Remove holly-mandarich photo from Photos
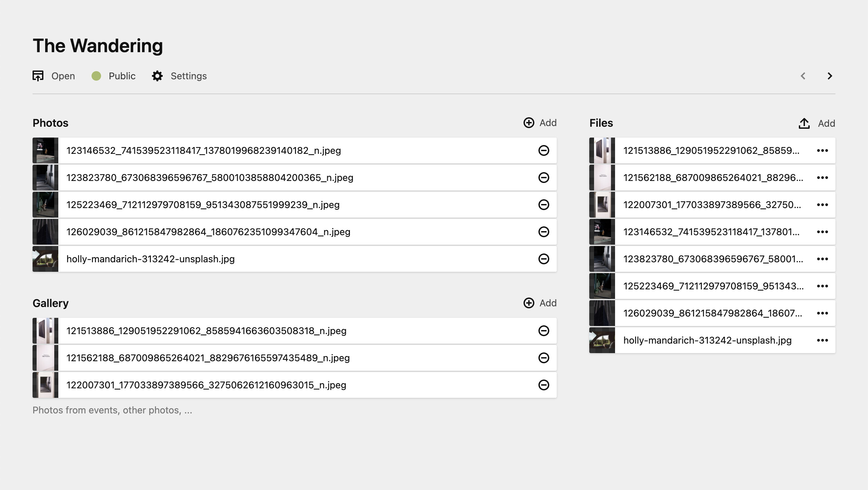The width and height of the screenshot is (868, 490). 544,259
